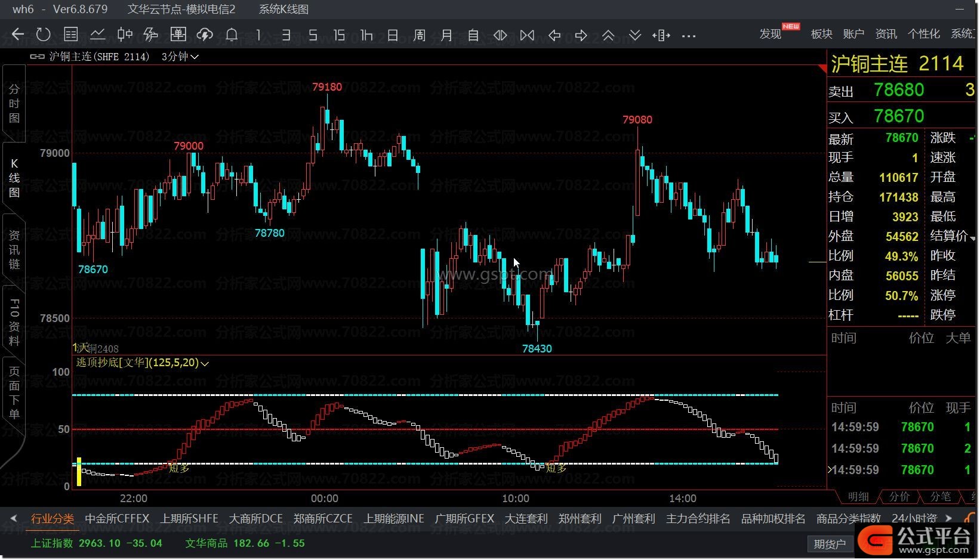Select the monthly 月 period

(446, 35)
